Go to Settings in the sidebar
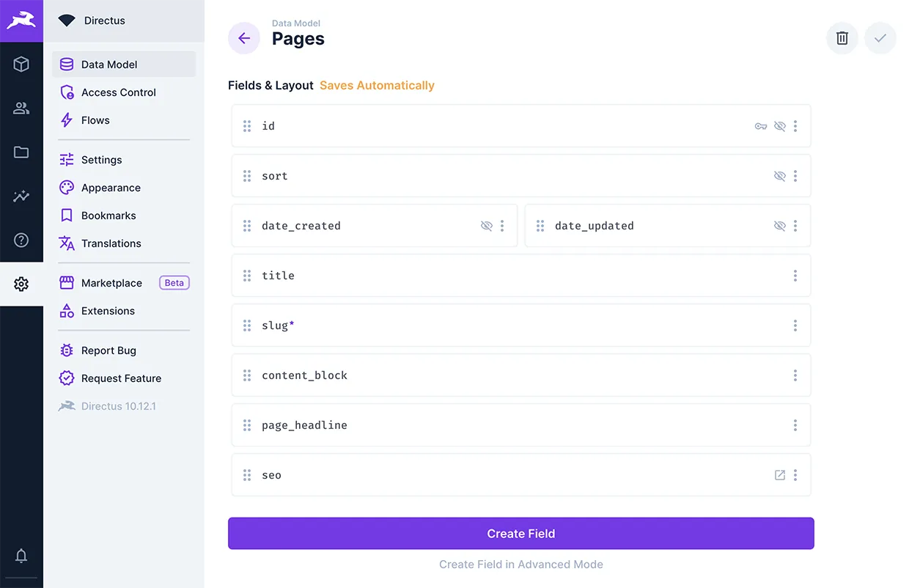This screenshot has height=588, width=920. [124, 160]
